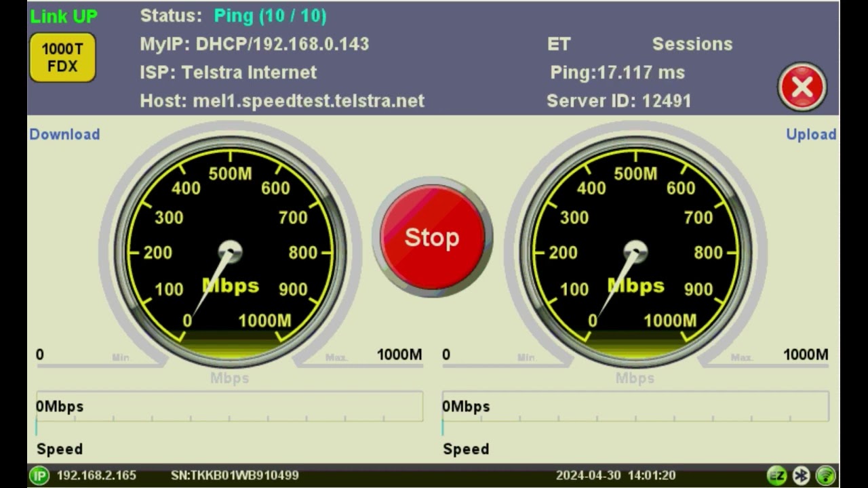This screenshot has height=488, width=868.
Task: Select 0Mbps reading under Download
Action: (x=60, y=407)
